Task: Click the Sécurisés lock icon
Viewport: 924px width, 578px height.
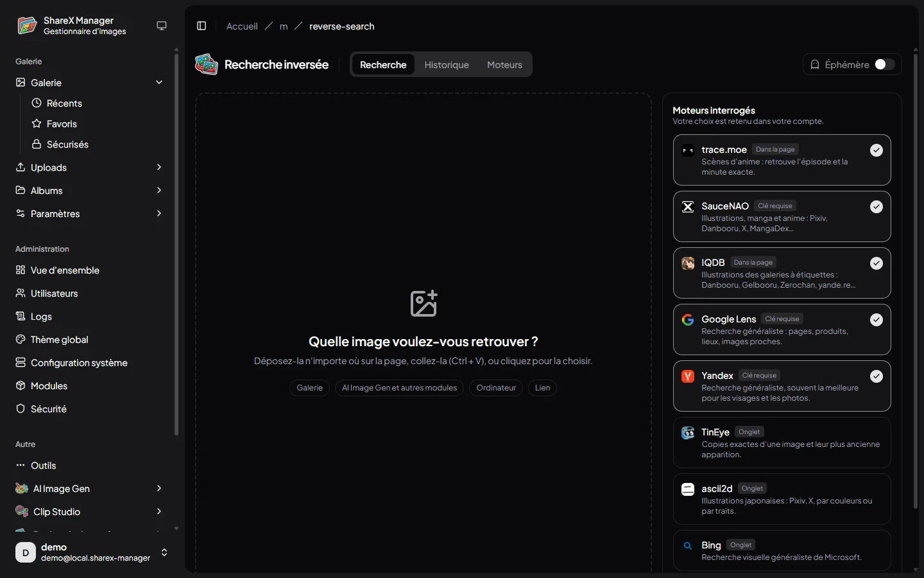Action: pos(37,144)
